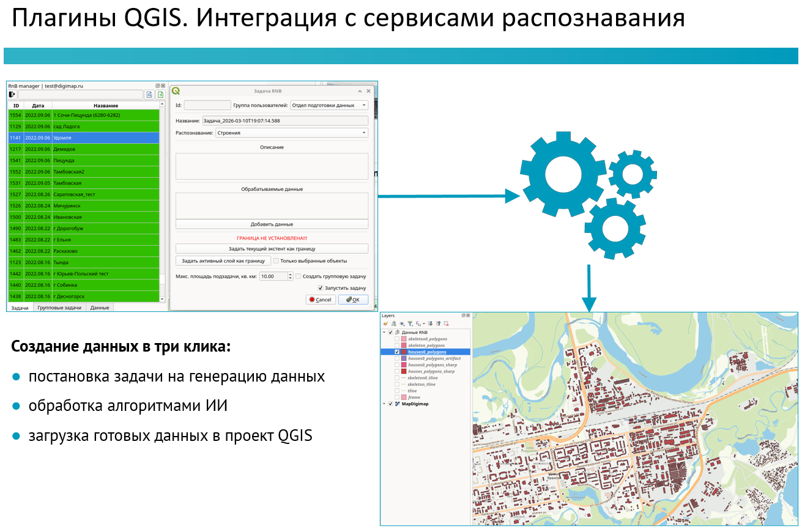The image size is (802, 532).
Task: Click the Filter Legend funnel icon
Action: pos(410,323)
